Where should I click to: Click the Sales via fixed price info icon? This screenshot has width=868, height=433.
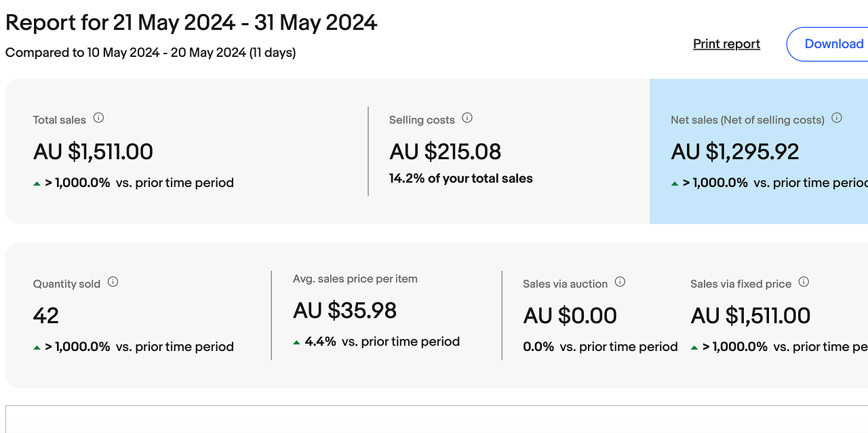point(804,282)
